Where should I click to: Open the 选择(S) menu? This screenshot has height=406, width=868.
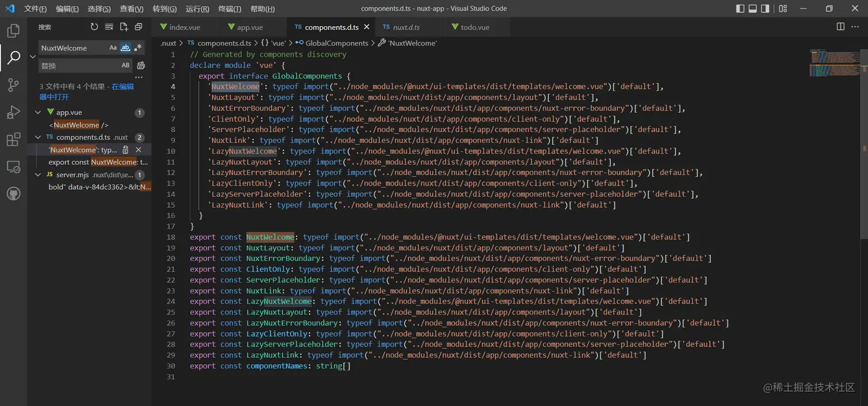(x=99, y=9)
